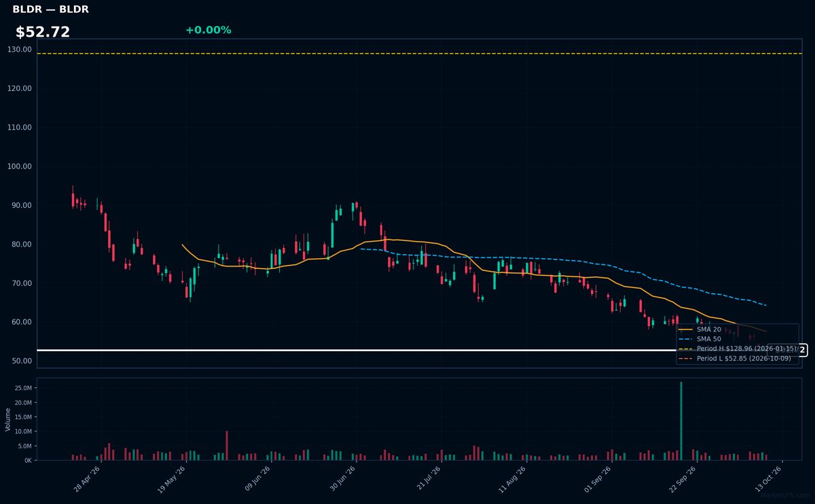This screenshot has height=504, width=815.
Task: Click the 70.00 price axis label
Action: 22,283
